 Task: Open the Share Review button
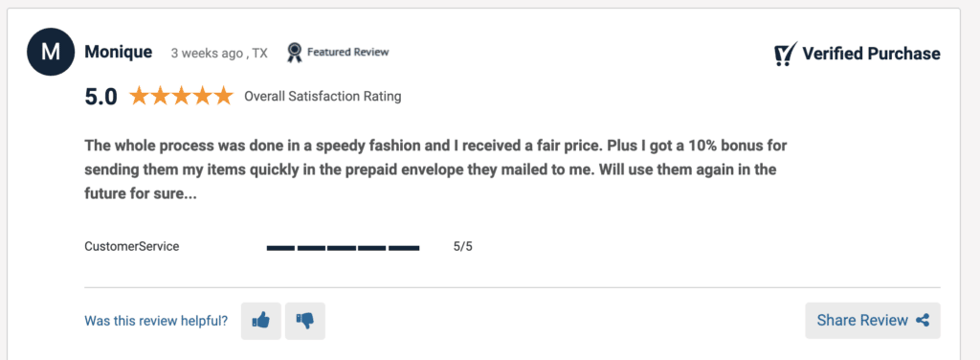(x=873, y=321)
